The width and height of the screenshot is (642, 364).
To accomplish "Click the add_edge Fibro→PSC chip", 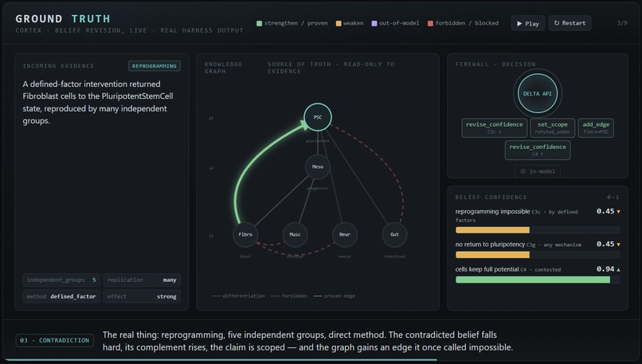I will click(596, 127).
